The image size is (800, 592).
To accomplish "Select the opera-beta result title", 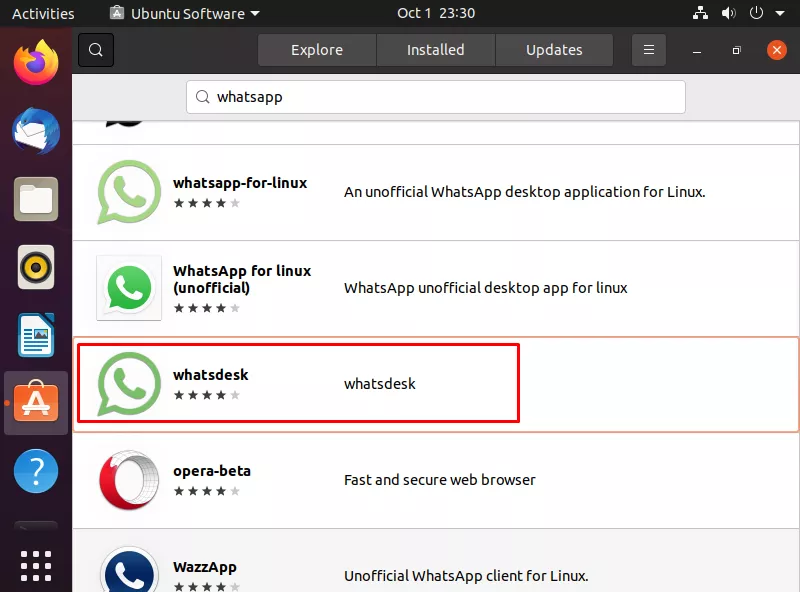I will 212,471.
